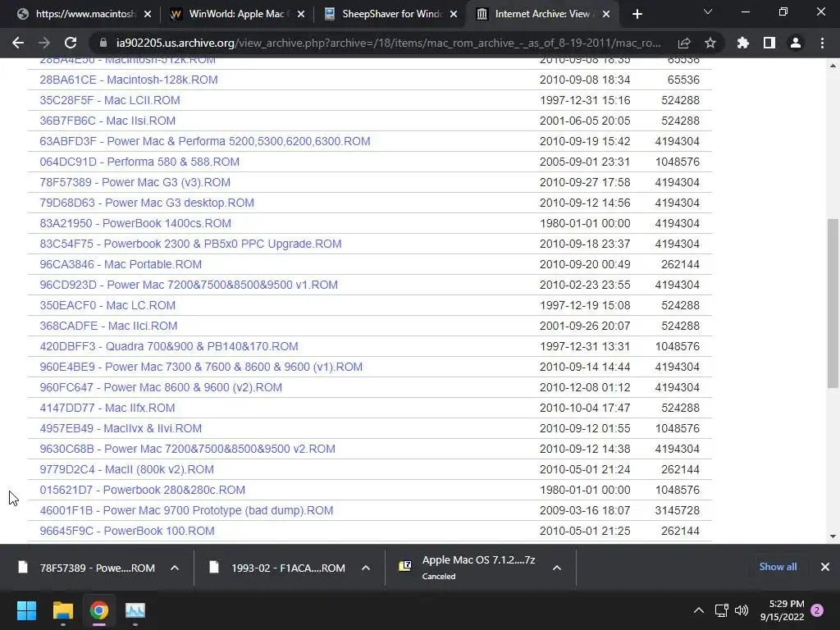Image resolution: width=840 pixels, height=630 pixels.
Task: Open File Explorer from taskbar
Action: 62,610
